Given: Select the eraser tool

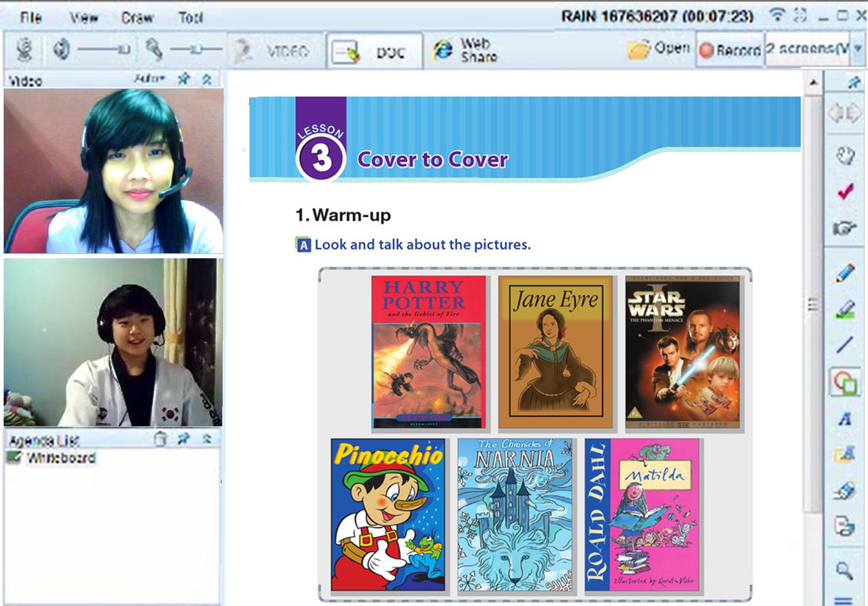Looking at the screenshot, I should click(x=845, y=491).
